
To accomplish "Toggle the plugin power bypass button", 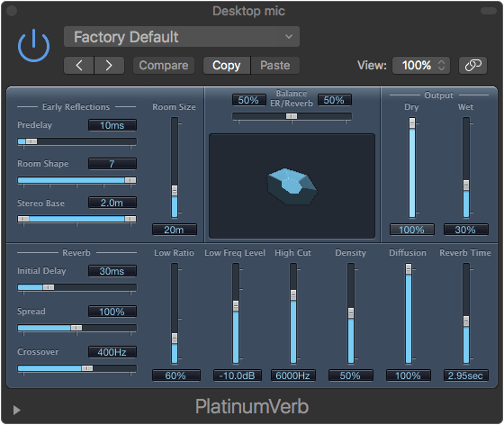I will [34, 45].
